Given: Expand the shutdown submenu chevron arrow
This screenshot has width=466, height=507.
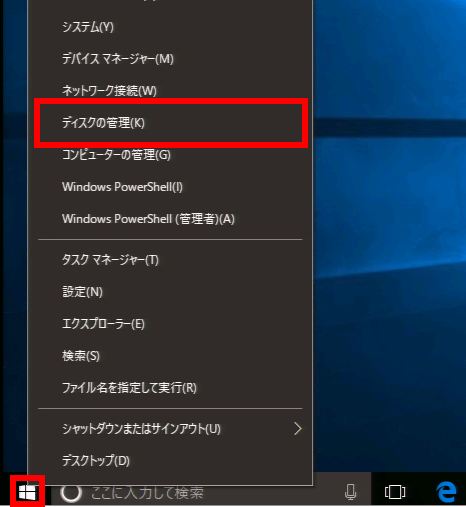Looking at the screenshot, I should click(x=298, y=429).
